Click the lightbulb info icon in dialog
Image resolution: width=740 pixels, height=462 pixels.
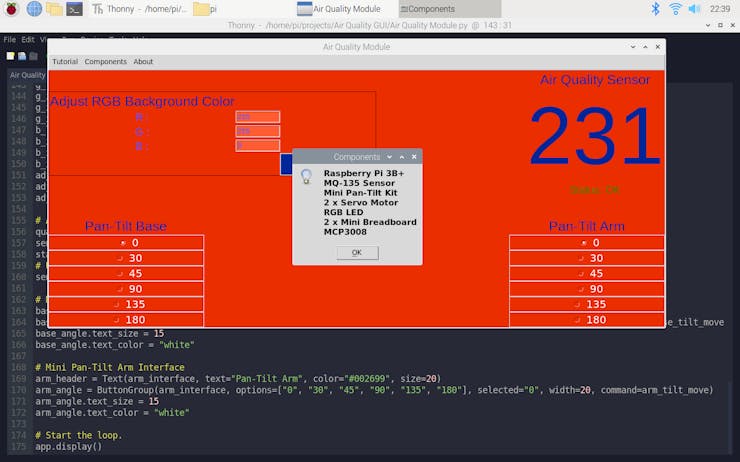coord(306,176)
